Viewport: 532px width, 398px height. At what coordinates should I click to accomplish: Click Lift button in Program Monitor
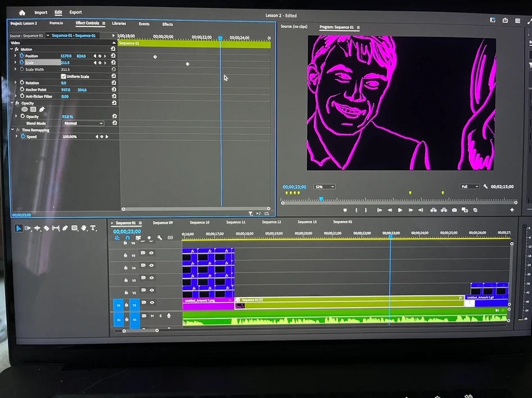(433, 210)
